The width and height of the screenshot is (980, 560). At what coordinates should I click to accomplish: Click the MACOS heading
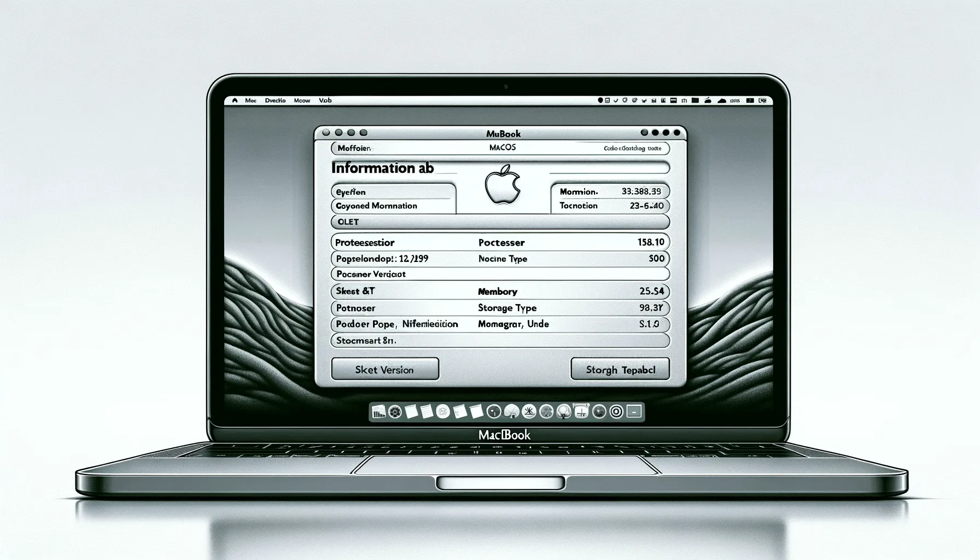tap(502, 147)
